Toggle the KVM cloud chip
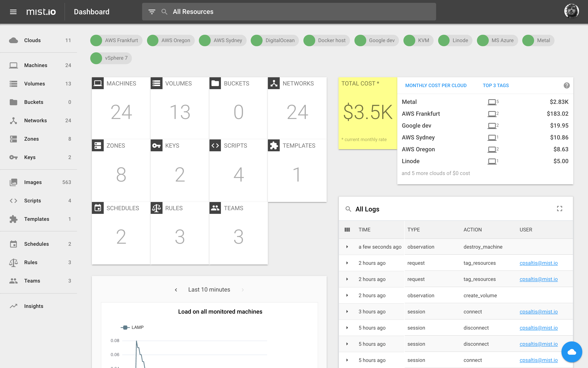Viewport: 588px width, 368px height. tap(418, 40)
